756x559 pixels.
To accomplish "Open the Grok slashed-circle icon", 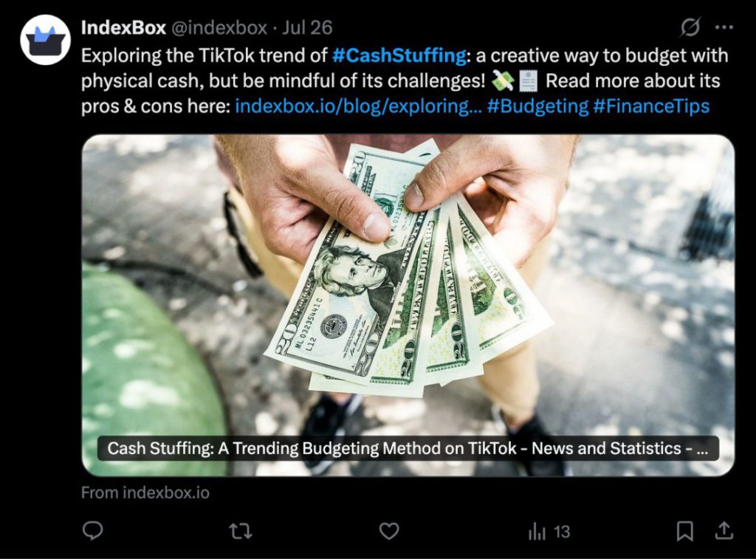I will pos(690,28).
